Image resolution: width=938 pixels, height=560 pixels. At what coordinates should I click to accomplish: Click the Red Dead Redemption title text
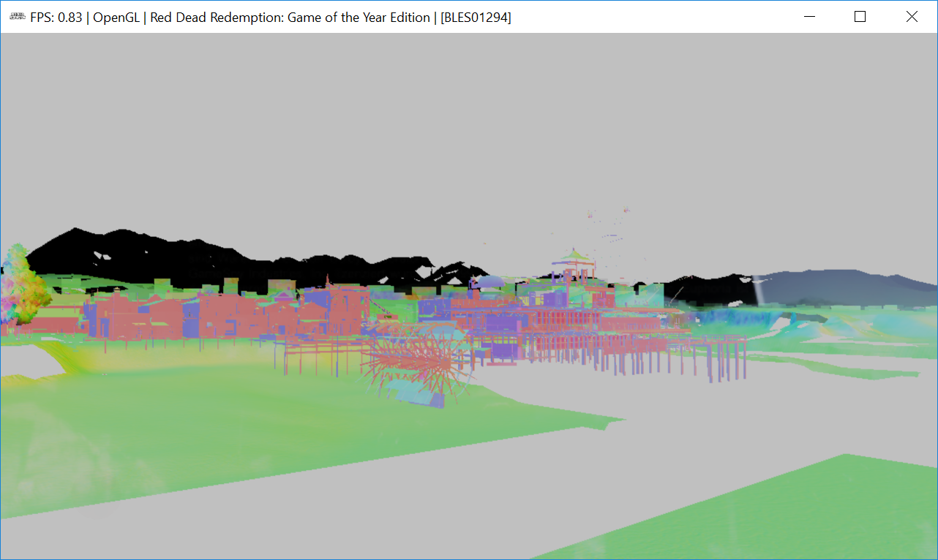tap(290, 18)
